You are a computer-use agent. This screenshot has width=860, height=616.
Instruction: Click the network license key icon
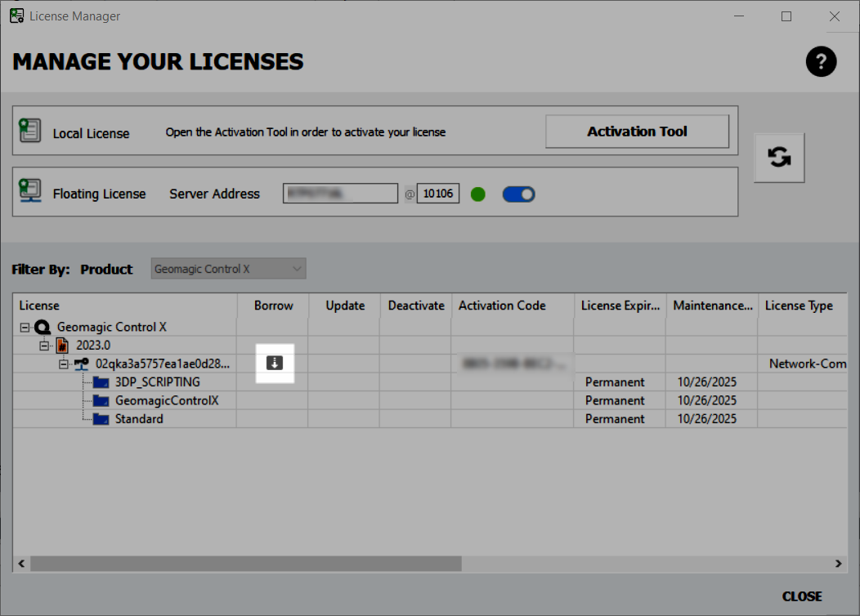coord(82,363)
